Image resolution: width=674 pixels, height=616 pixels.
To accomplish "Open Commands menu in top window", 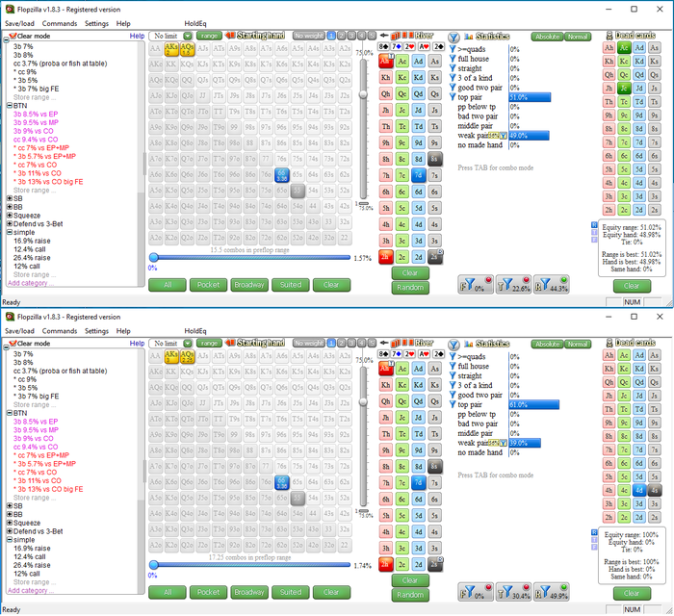I will tap(60, 24).
